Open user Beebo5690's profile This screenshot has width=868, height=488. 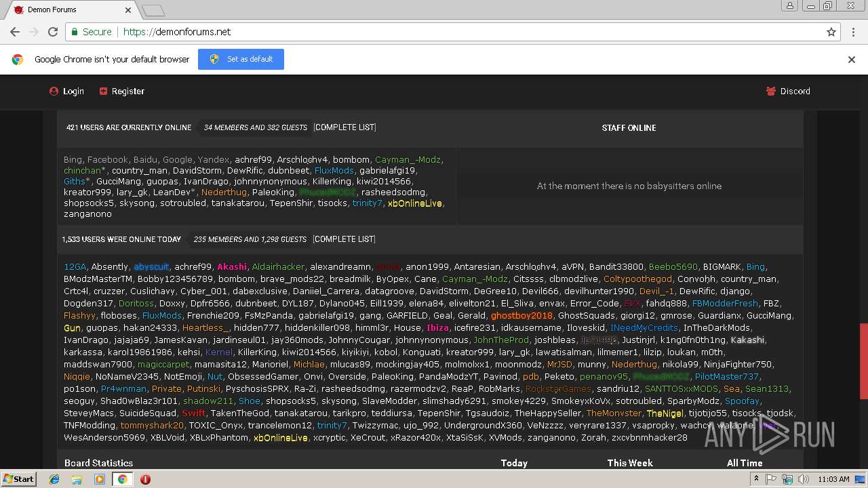tap(673, 267)
